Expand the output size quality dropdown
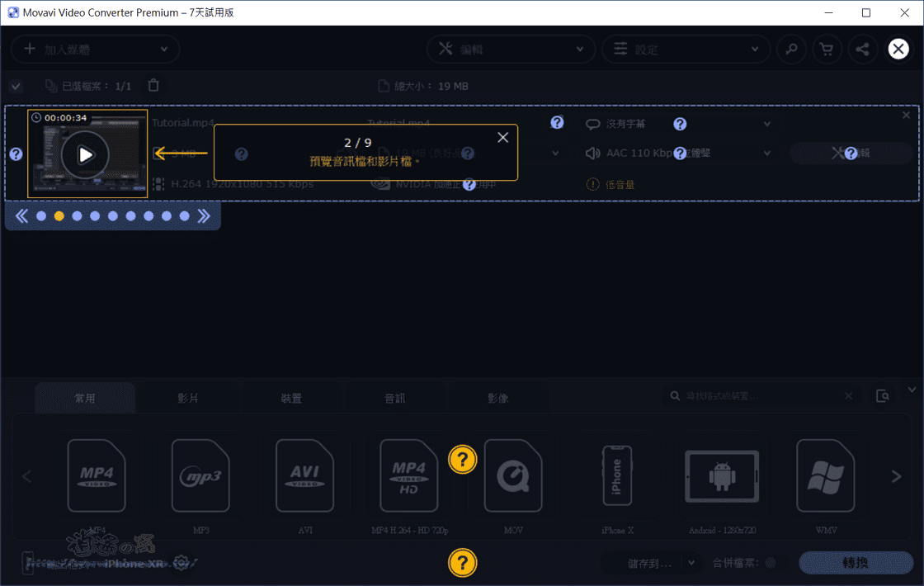This screenshot has width=924, height=586. 555,154
